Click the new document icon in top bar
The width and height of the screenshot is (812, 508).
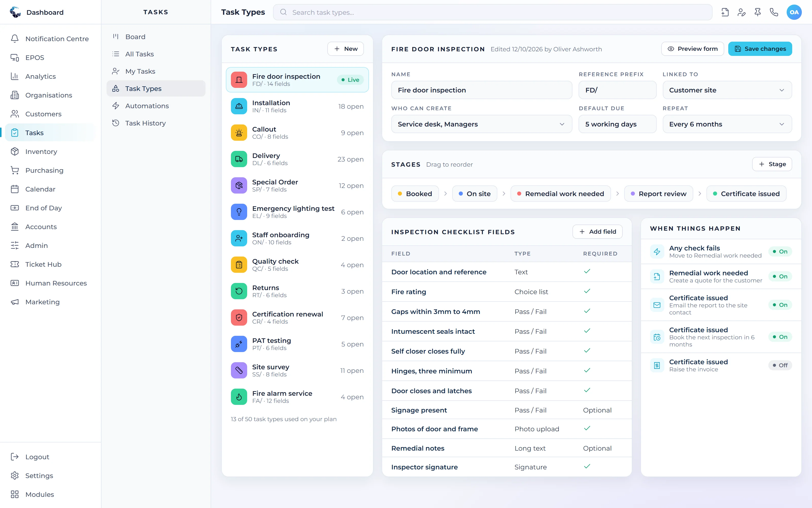pyautogui.click(x=725, y=12)
